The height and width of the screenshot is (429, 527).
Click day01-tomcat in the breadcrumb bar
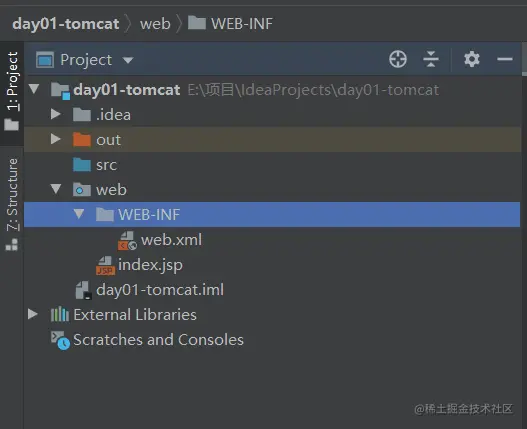[x=66, y=24]
